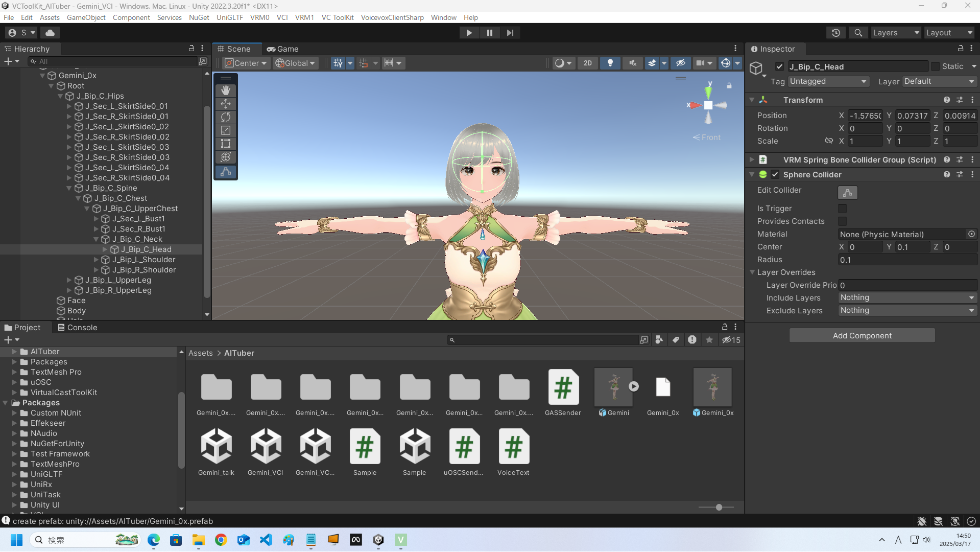Filter Project by label icon
Viewport: 980px width, 552px height.
click(x=676, y=340)
